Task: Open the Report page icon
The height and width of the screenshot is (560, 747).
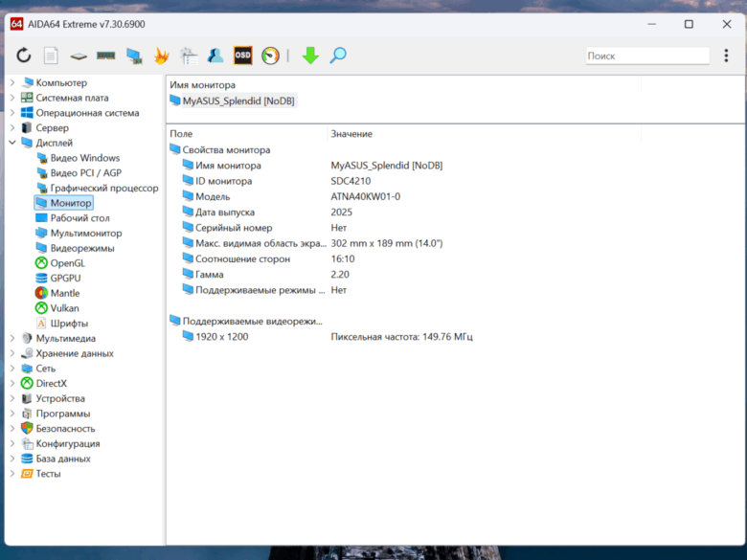Action: pyautogui.click(x=51, y=56)
